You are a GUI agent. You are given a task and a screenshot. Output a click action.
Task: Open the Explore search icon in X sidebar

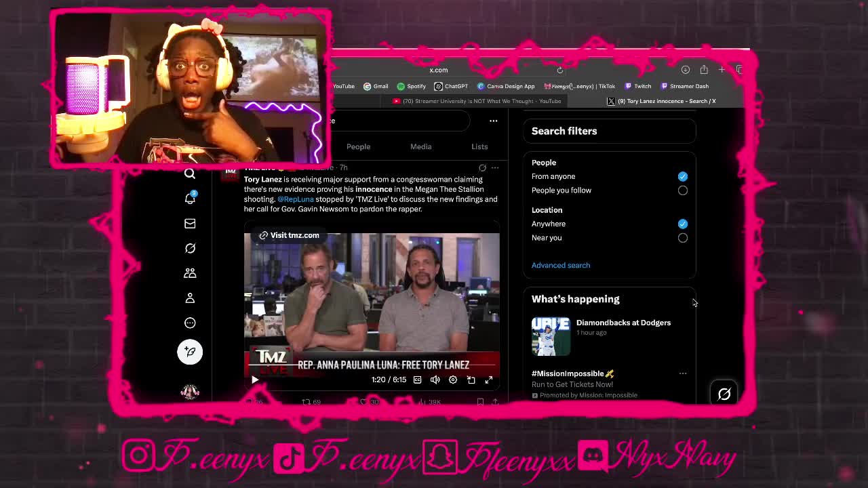(190, 174)
